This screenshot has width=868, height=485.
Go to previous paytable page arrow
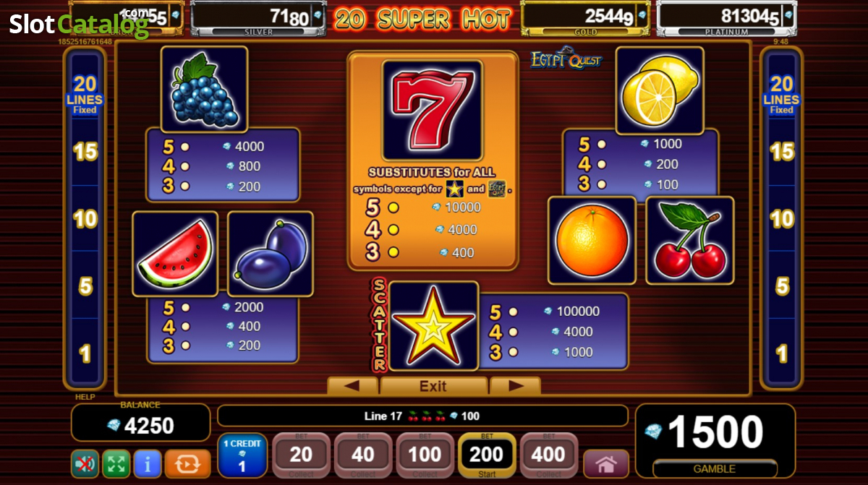click(352, 386)
